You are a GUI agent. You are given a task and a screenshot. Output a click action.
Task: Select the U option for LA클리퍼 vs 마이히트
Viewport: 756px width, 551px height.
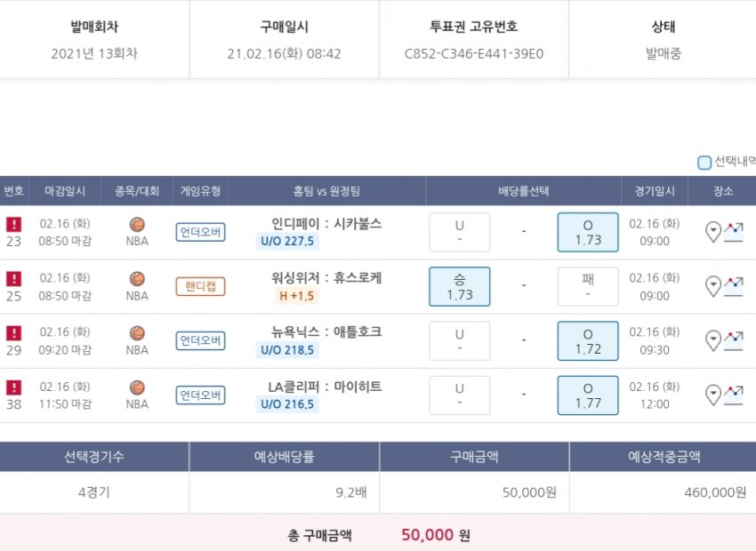(x=459, y=395)
